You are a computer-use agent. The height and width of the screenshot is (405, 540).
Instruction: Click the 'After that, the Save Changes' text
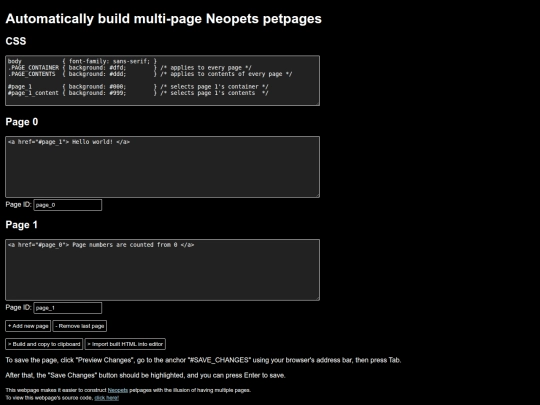pos(145,375)
